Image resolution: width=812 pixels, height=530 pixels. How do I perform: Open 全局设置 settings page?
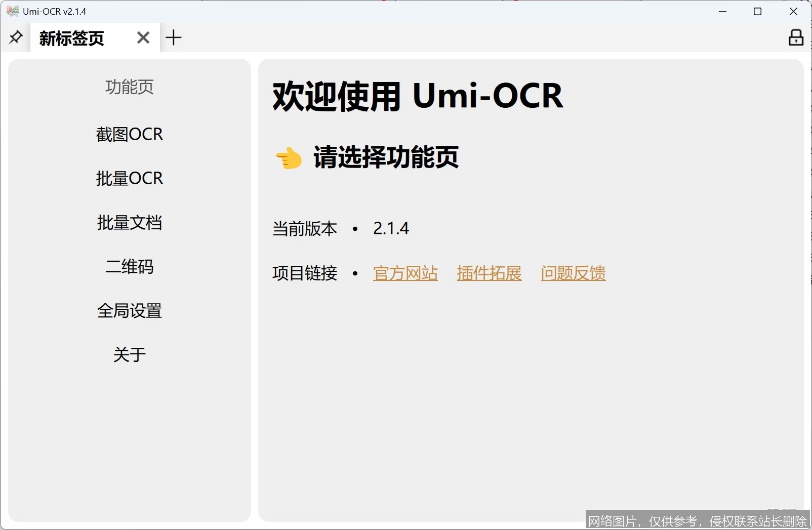click(130, 310)
